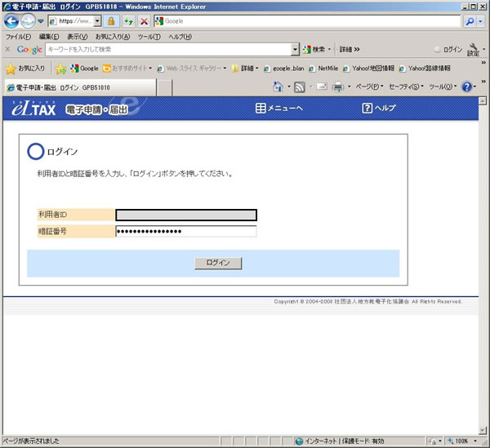Expand the Google toolbar search history dropdown
490x448 pixels.
[295, 49]
